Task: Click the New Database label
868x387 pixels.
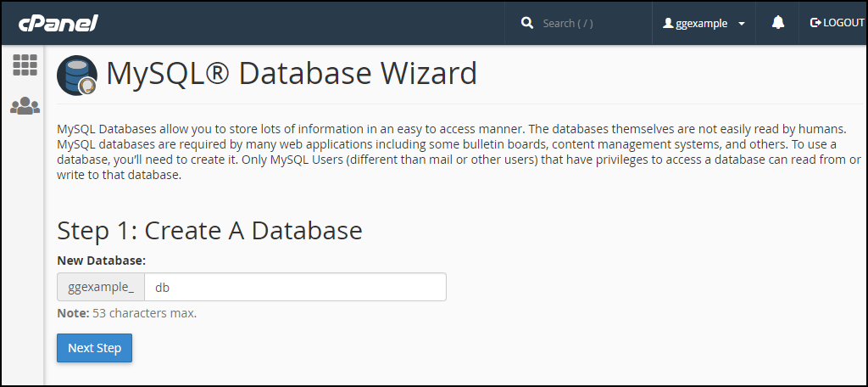Action: (x=102, y=261)
